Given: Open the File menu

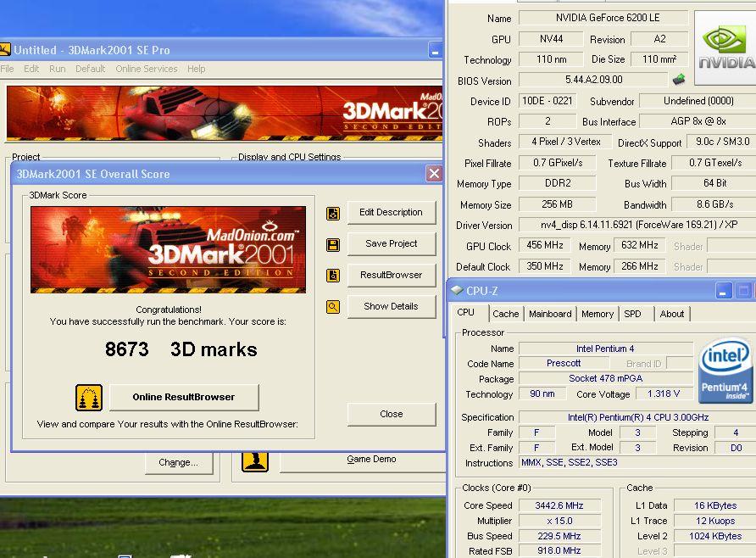Looking at the screenshot, I should pos(7,69).
